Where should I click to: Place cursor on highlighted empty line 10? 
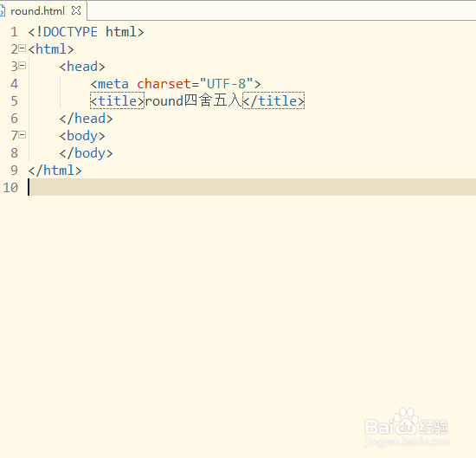(x=252, y=187)
